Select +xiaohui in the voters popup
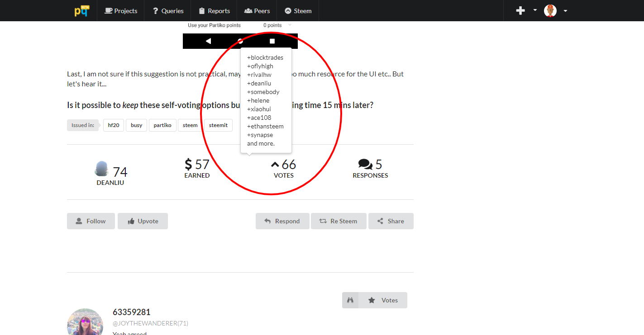 (x=259, y=109)
